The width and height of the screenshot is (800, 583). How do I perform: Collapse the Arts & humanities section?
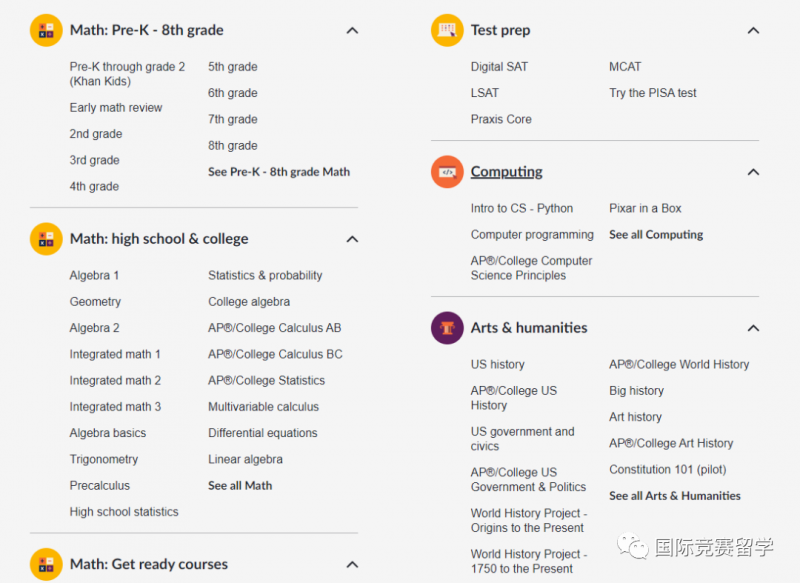click(x=753, y=328)
